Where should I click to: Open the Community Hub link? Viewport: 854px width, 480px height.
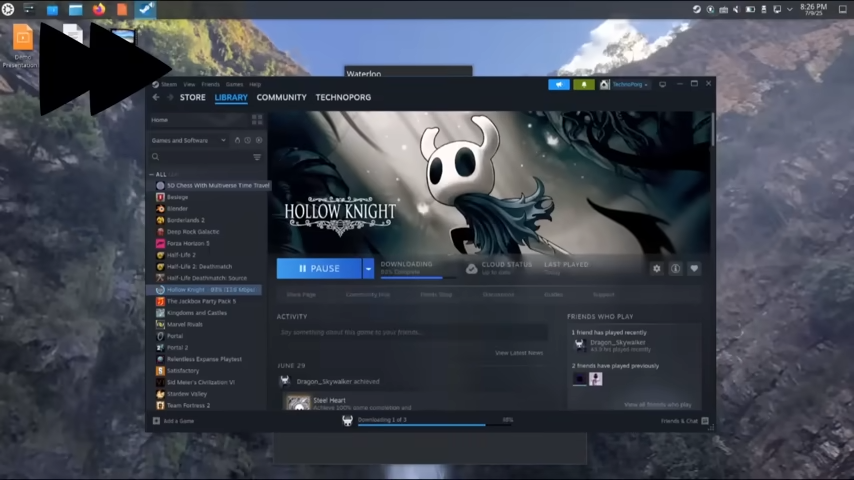[368, 295]
